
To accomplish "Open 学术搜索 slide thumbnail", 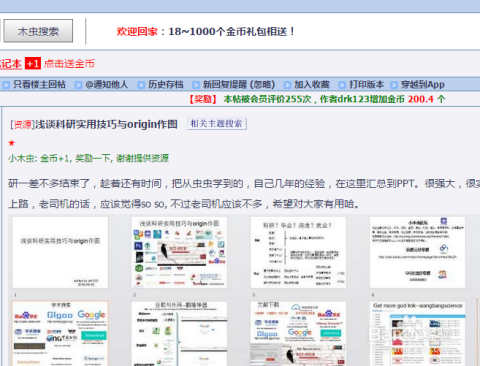I will (60, 333).
